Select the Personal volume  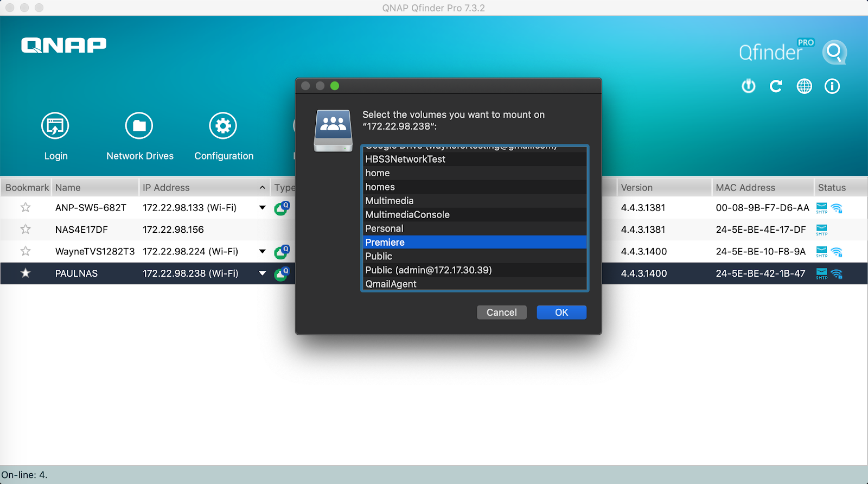pos(475,228)
